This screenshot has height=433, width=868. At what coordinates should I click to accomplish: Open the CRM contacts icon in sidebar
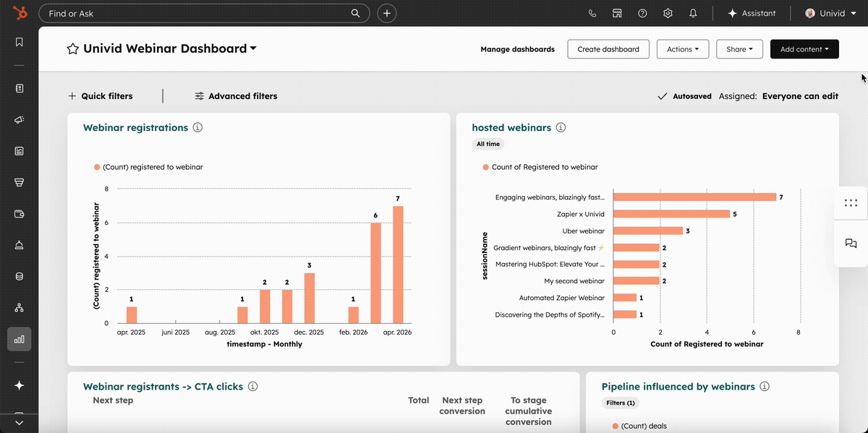click(x=19, y=88)
